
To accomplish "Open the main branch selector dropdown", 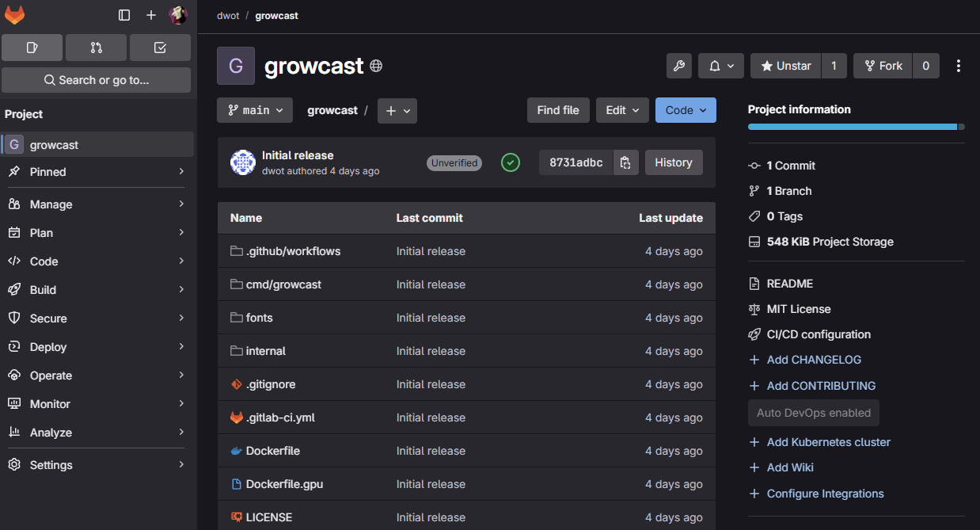I will coord(254,110).
